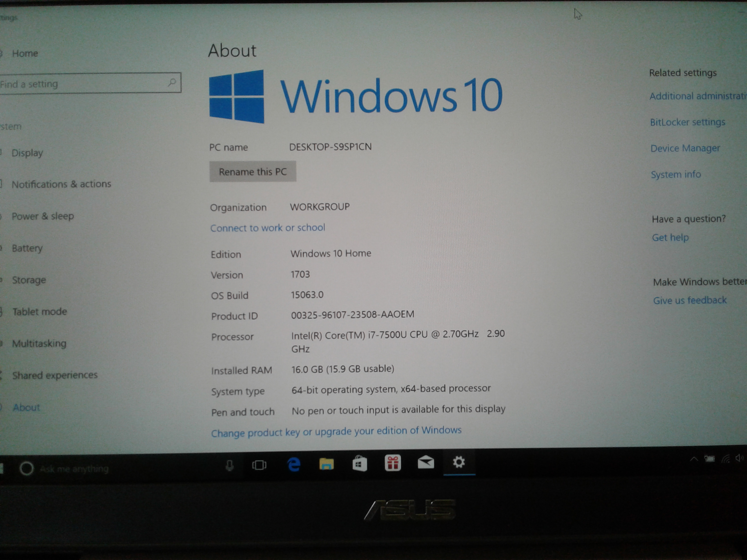The image size is (747, 560).
Task: Click the Settings gear icon on the taskbar
Action: [x=458, y=461]
